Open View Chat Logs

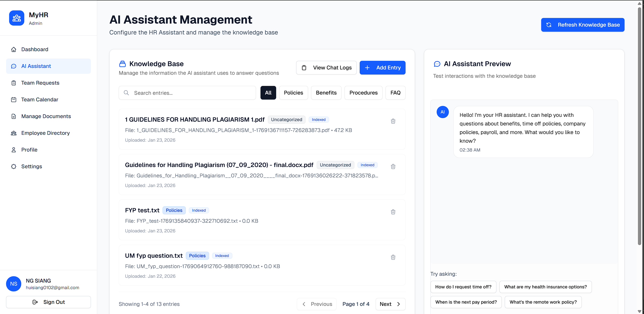pyautogui.click(x=326, y=68)
